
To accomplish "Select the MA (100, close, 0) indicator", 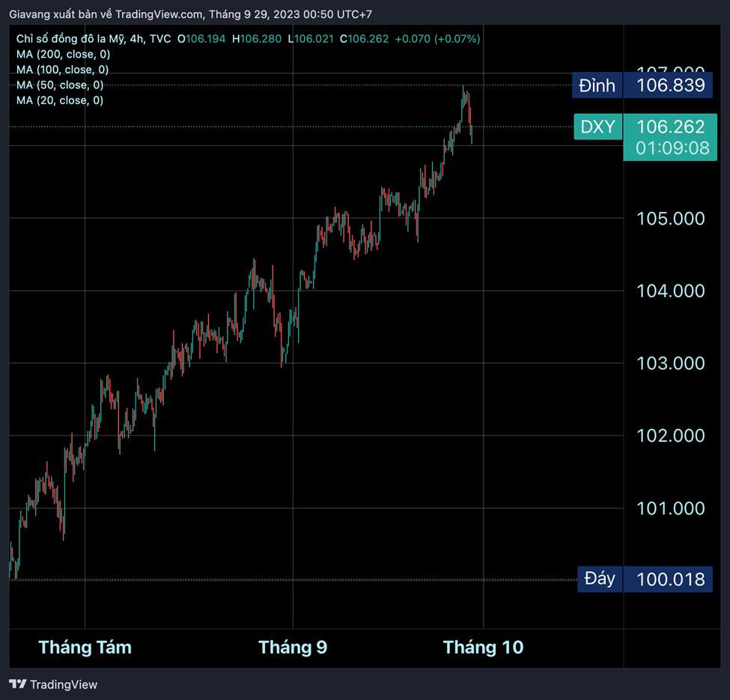I will tap(63, 70).
